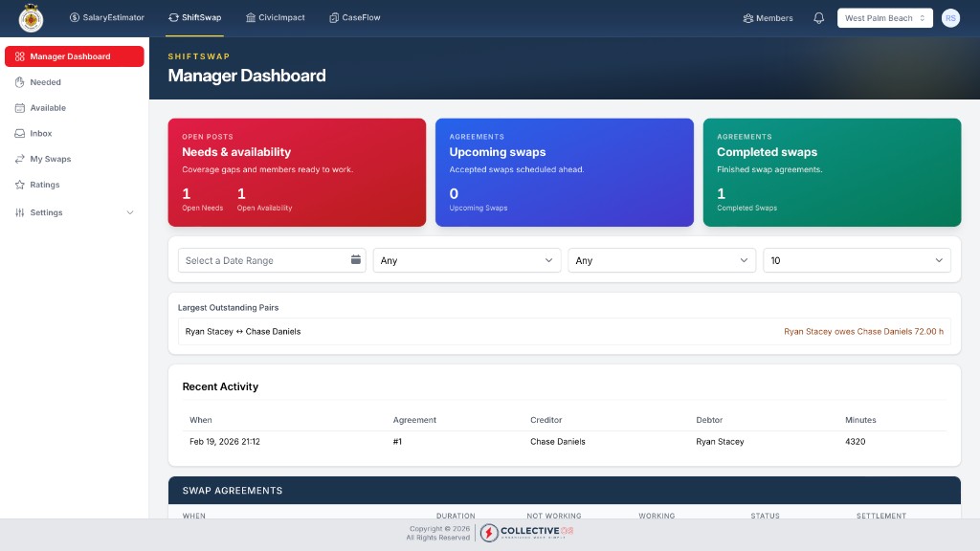Click the My Swaps arrows icon
Screen dimensions: 980x551
(20, 159)
